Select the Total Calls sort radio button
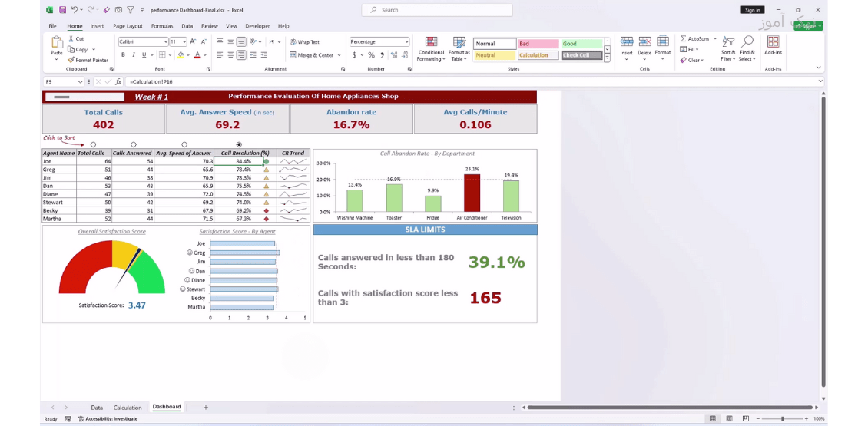The height and width of the screenshot is (426, 868). tap(93, 144)
